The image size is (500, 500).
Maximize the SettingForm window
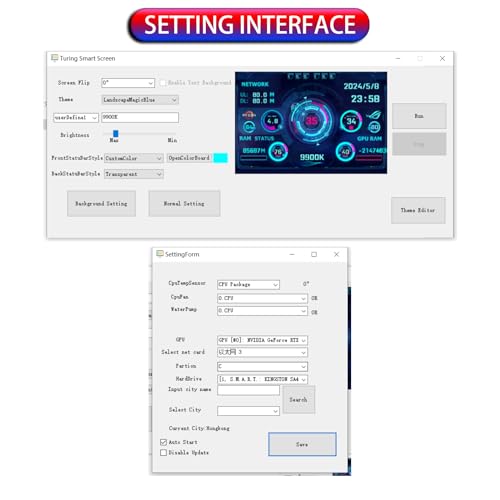pyautogui.click(x=314, y=254)
